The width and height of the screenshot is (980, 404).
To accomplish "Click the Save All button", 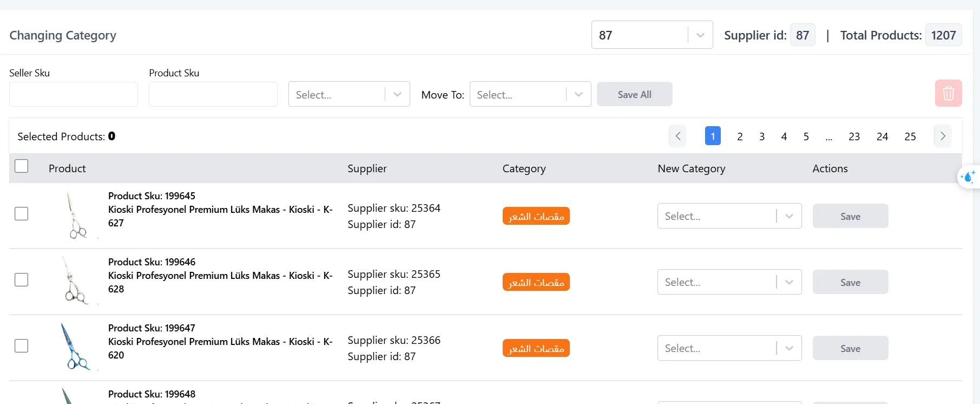I will (x=634, y=95).
